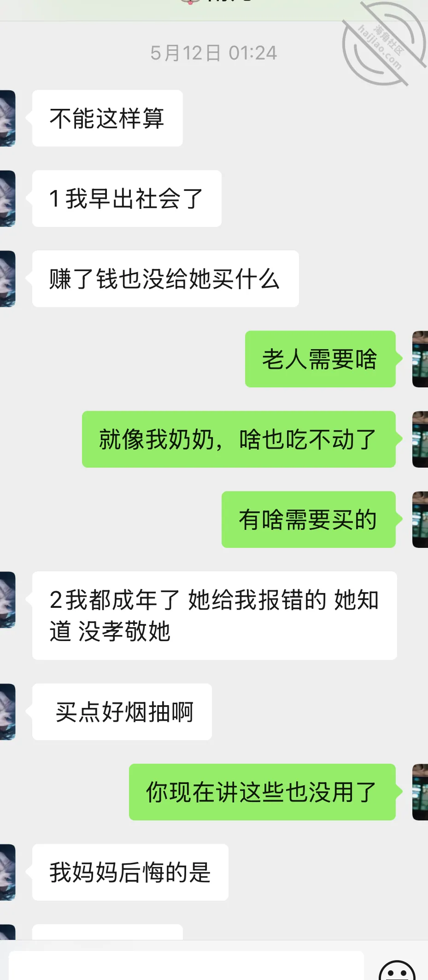Viewport: 428px width, 980px height.
Task: Tap sender avatar beside '买点好烟抽啊'
Action: tap(8, 712)
